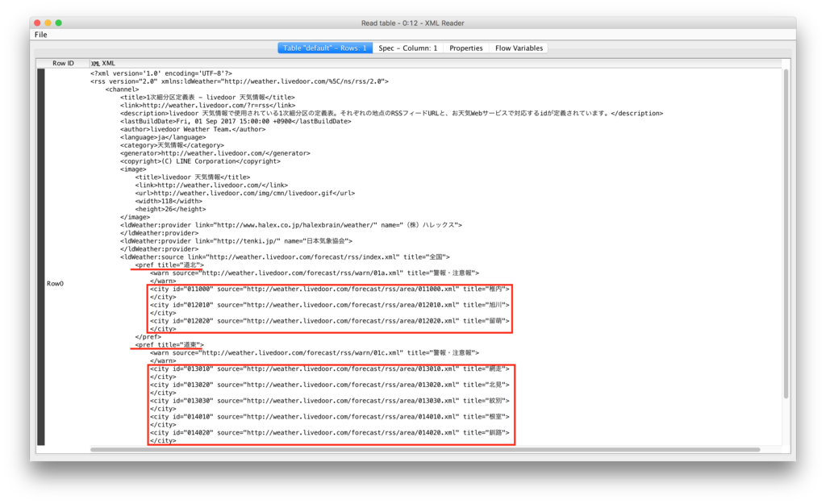This screenshot has width=826, height=504.
Task: Click the city id="013020" line
Action: click(330, 385)
